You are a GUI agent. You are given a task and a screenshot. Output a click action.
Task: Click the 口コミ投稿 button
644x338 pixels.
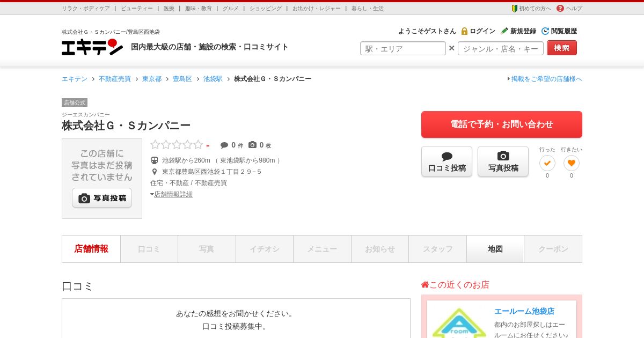pos(447,161)
